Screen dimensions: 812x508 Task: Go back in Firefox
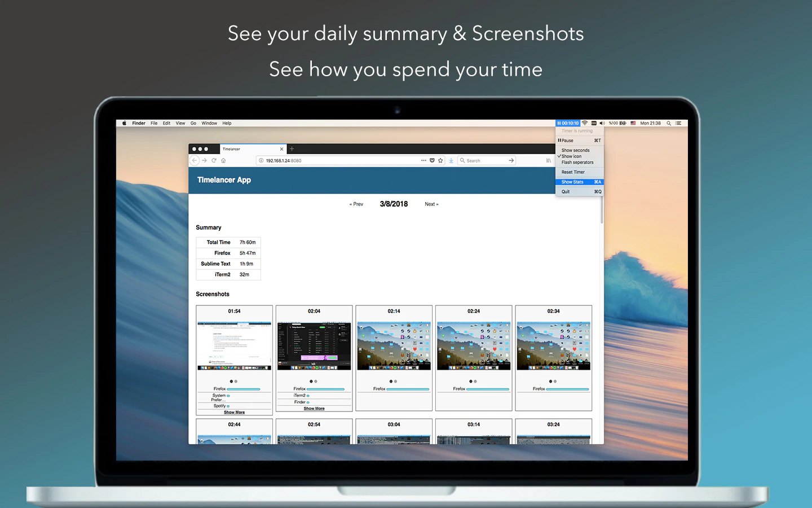click(195, 160)
